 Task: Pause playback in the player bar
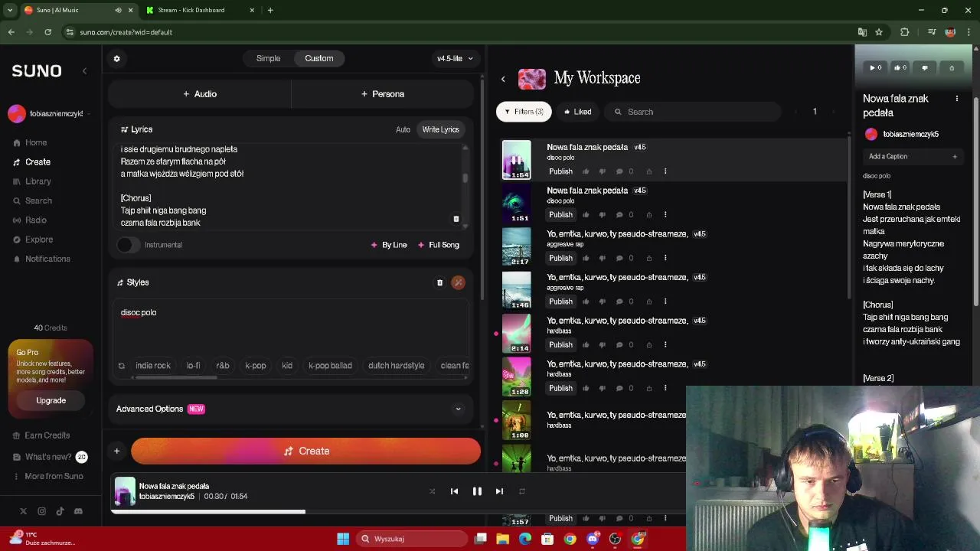[477, 491]
